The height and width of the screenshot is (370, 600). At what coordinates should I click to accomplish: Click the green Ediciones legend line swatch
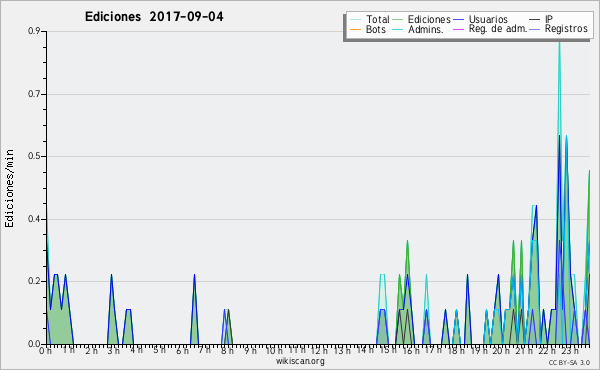398,20
